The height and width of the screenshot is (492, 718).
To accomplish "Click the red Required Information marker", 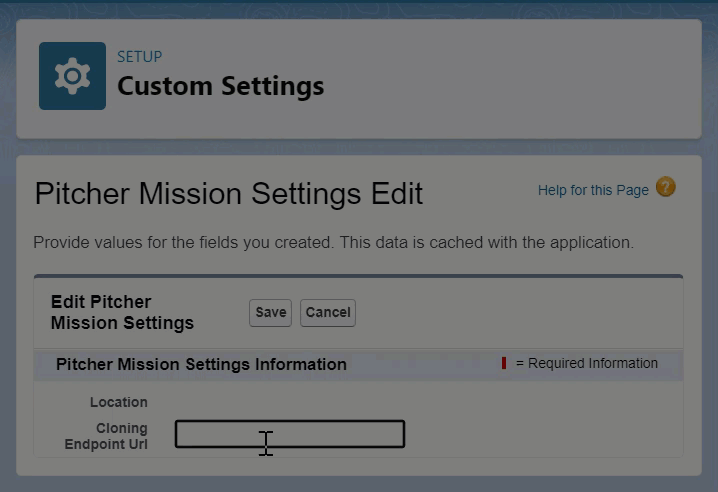I will 504,363.
